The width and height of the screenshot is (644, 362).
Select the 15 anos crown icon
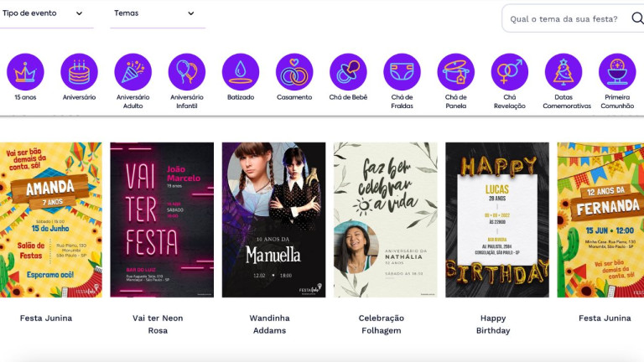25,72
